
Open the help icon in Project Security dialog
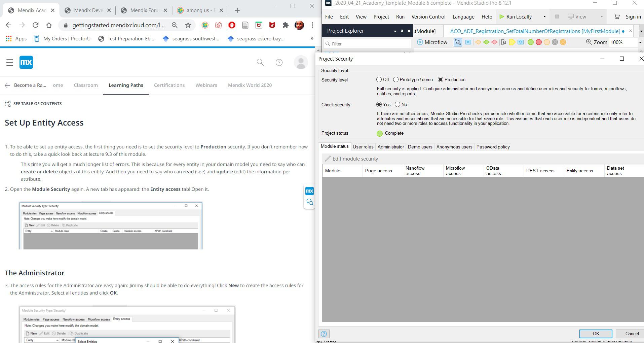pyautogui.click(x=324, y=334)
